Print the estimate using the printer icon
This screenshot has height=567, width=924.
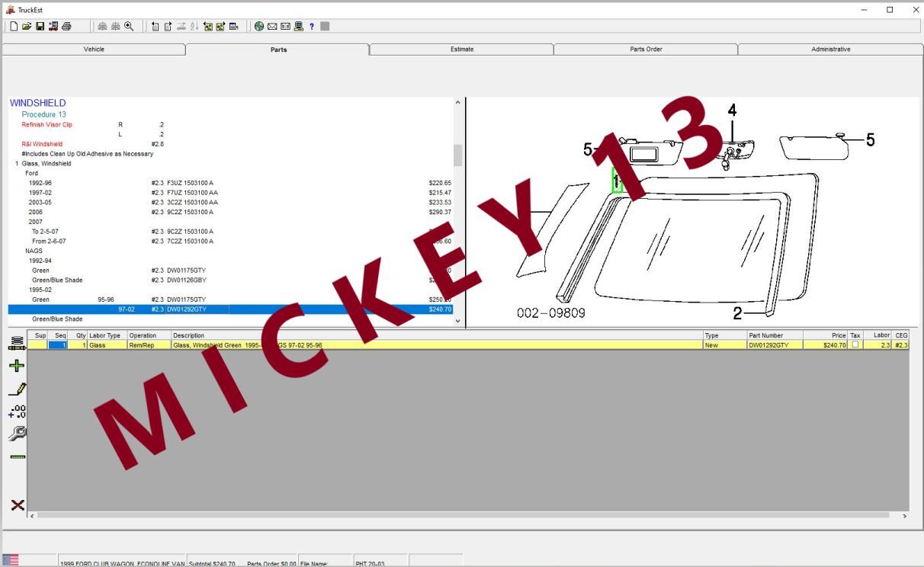click(66, 27)
